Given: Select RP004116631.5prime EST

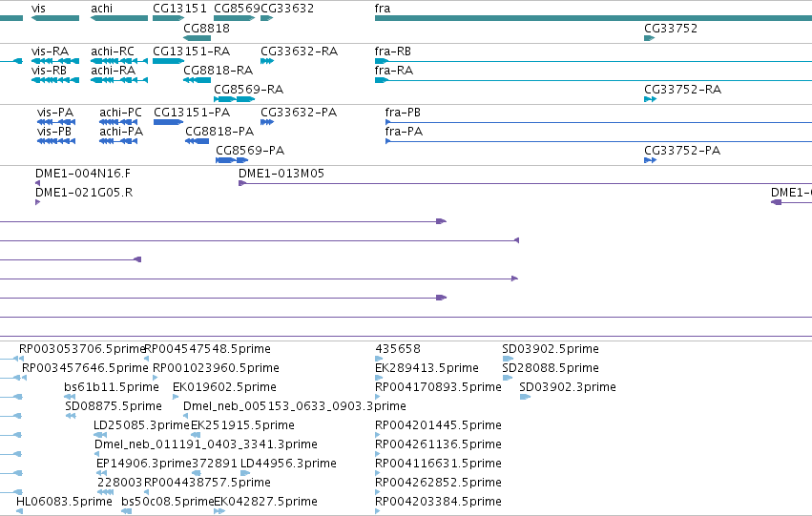Looking at the screenshot, I should pos(378,473).
